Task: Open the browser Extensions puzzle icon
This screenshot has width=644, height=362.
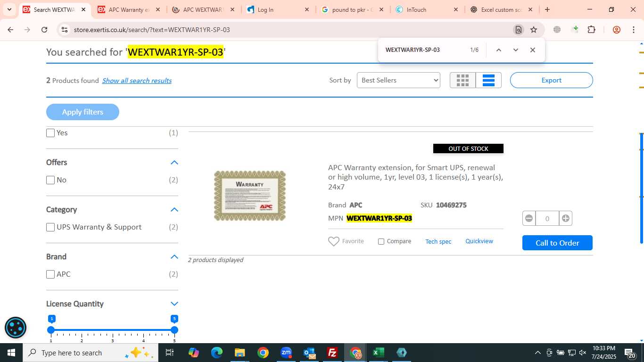Action: click(x=591, y=30)
